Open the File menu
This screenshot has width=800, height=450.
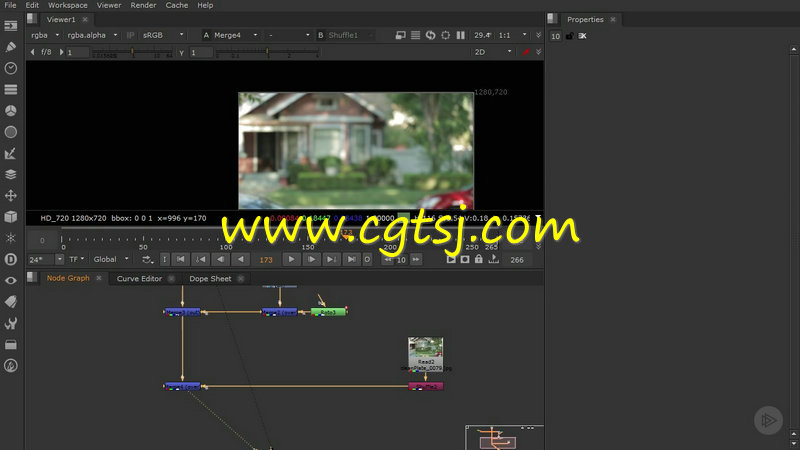pos(10,5)
